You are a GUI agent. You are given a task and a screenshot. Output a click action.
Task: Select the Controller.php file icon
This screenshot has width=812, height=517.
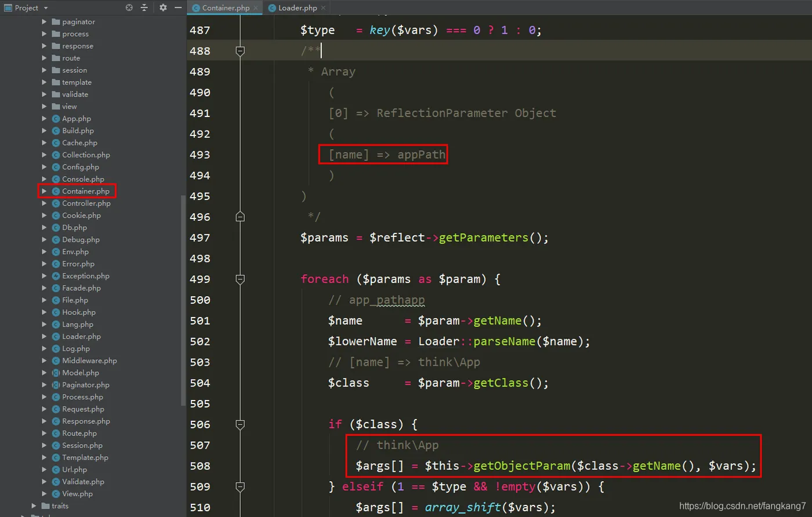coord(56,203)
